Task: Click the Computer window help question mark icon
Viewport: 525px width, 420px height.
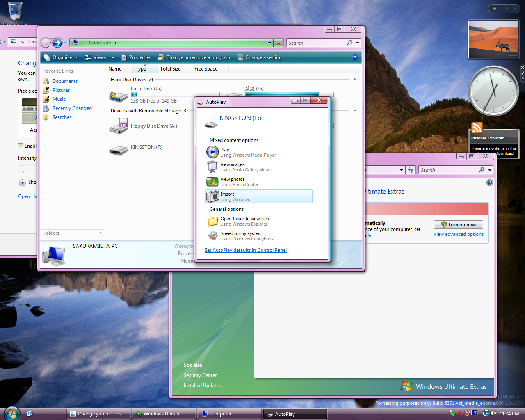Action: [355, 57]
